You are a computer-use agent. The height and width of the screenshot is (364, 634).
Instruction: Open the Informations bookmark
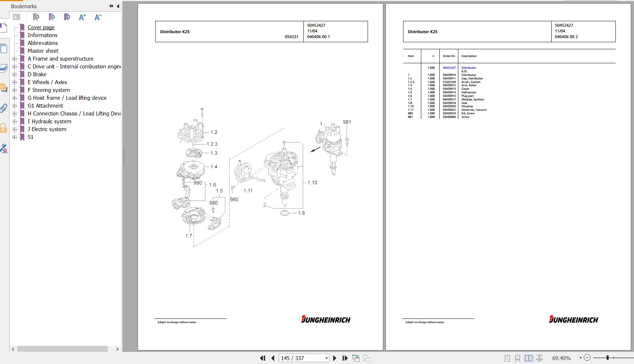[42, 35]
